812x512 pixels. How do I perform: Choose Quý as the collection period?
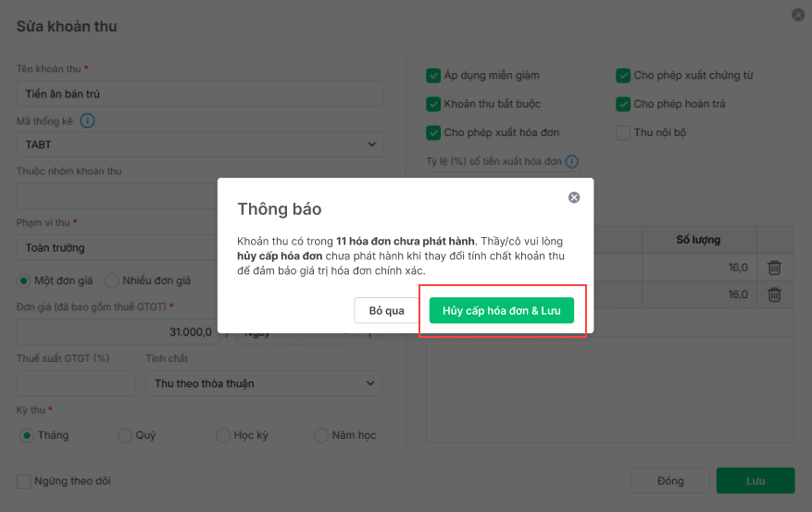click(125, 435)
